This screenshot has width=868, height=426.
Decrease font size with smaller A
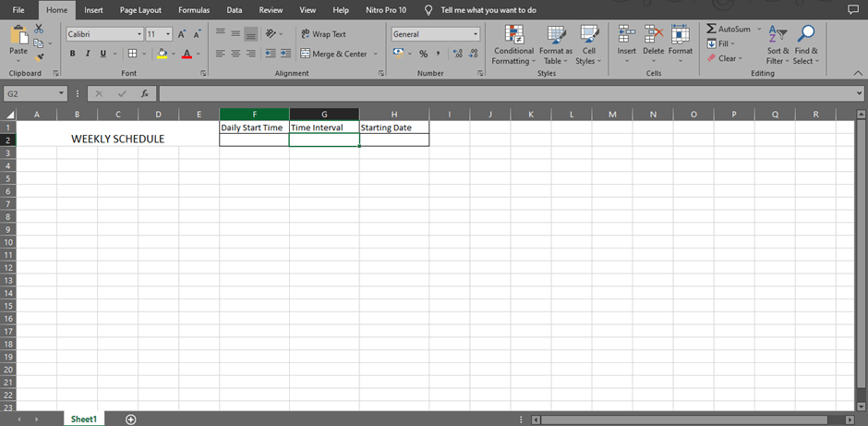point(197,34)
